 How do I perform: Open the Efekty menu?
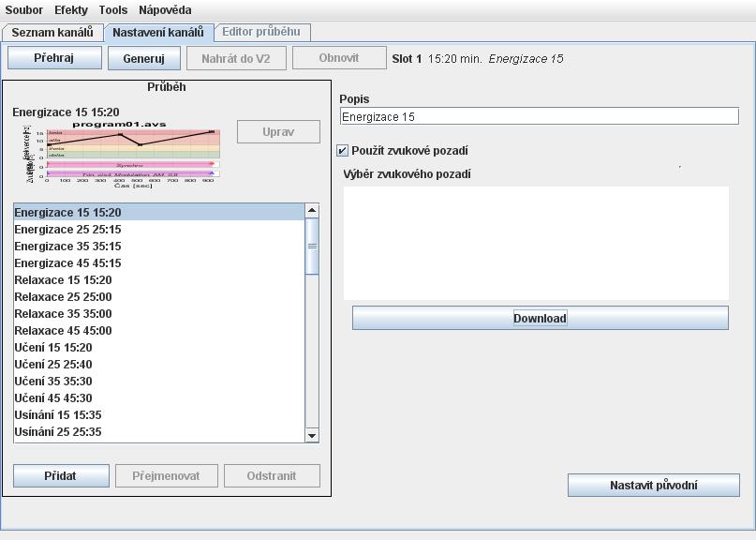click(x=71, y=9)
